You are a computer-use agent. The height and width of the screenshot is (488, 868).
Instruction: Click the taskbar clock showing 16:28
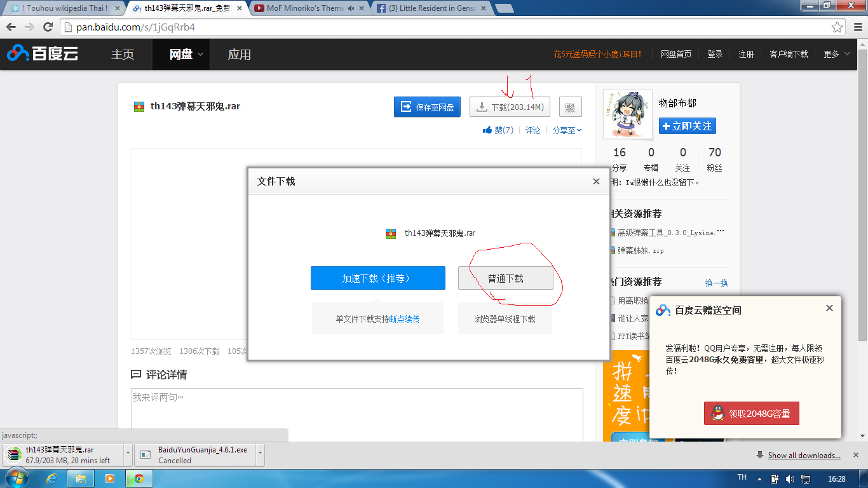click(x=837, y=478)
